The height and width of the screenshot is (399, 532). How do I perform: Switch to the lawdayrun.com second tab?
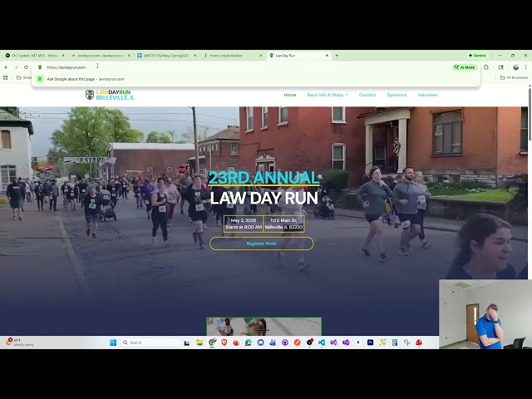click(100, 56)
